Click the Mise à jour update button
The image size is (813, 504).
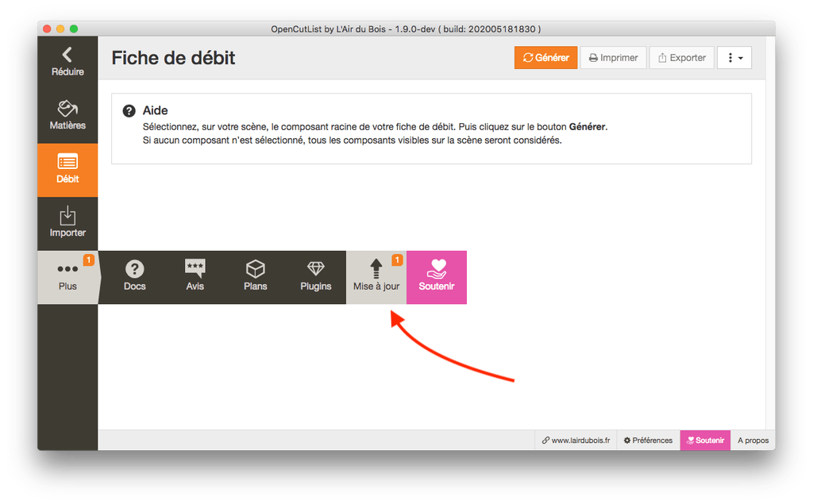coord(376,277)
